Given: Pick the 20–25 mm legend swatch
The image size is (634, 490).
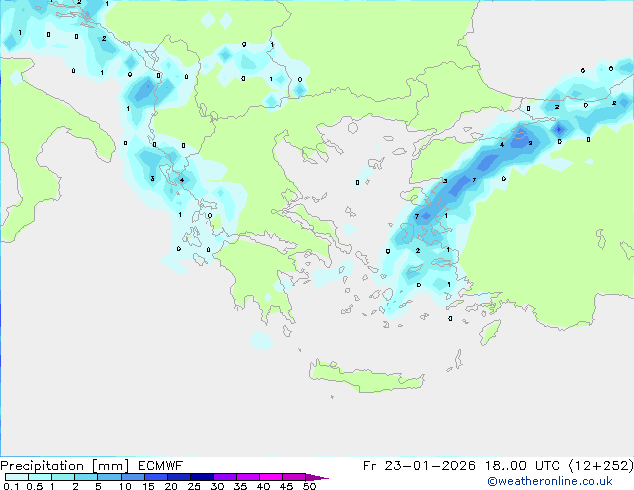Looking at the screenshot, I should tap(178, 477).
